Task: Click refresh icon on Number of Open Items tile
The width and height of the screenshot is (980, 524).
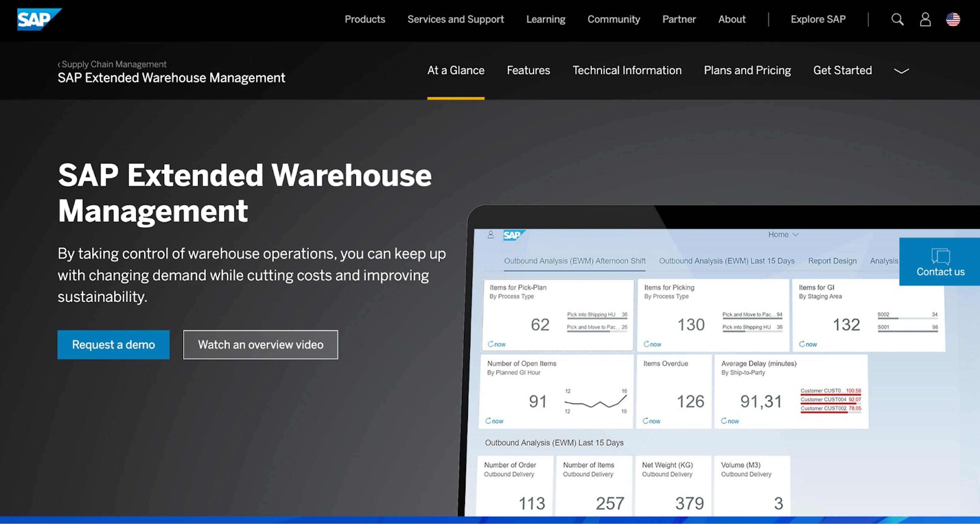Action: coord(488,421)
